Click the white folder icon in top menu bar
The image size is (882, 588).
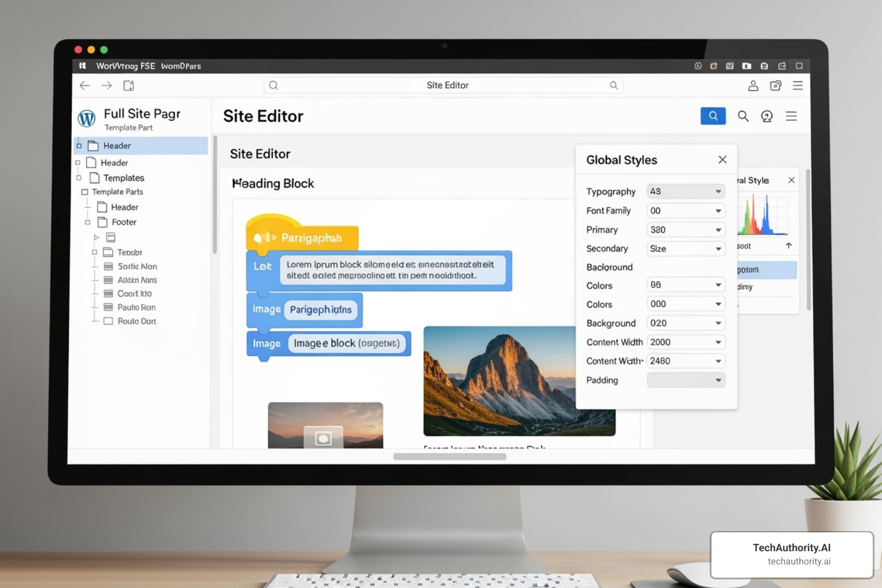746,66
